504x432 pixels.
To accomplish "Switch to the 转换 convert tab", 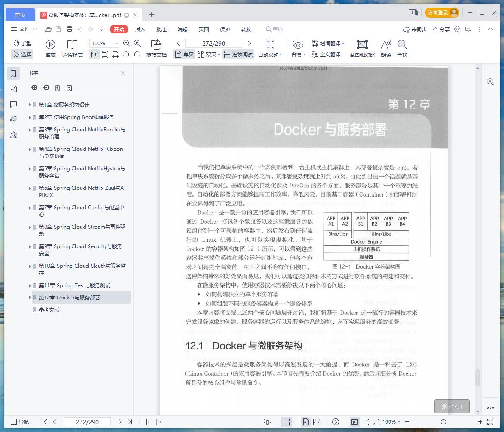I will 246,29.
